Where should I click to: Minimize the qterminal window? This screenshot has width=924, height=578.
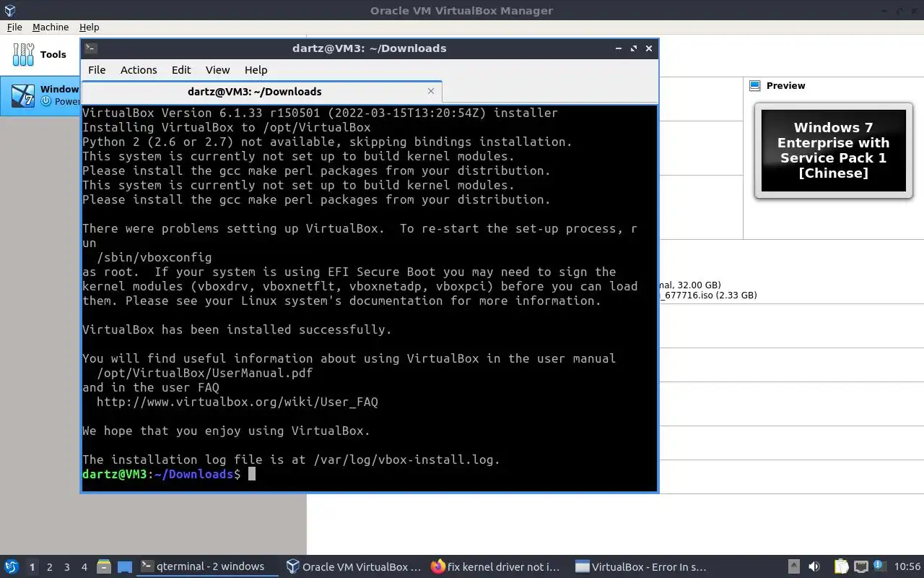click(619, 48)
